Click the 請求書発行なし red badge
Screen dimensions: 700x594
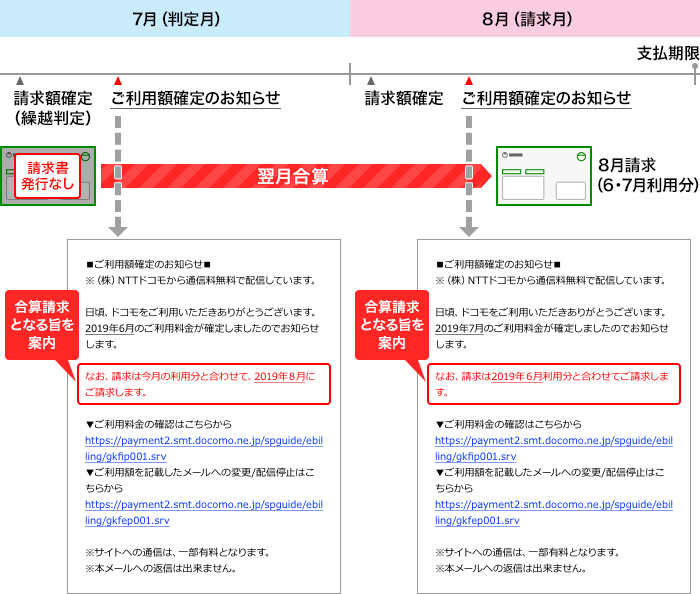coord(46,176)
